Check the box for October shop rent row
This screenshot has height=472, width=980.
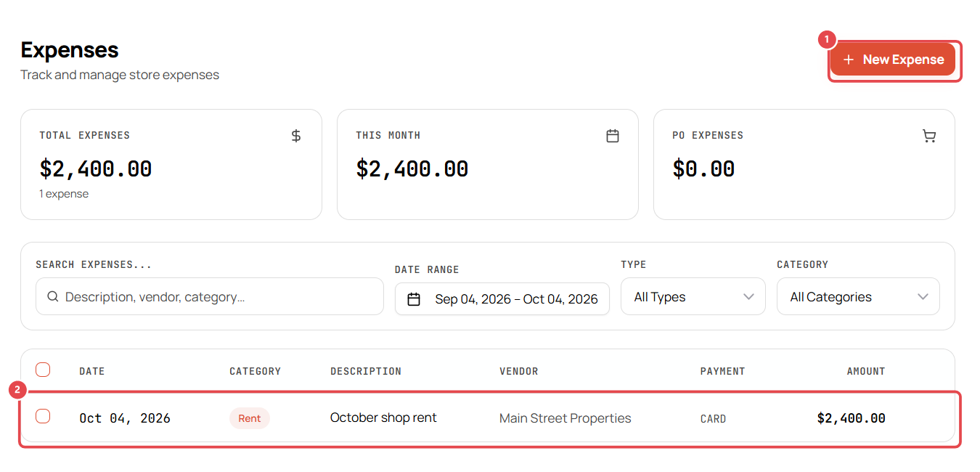[x=43, y=416]
